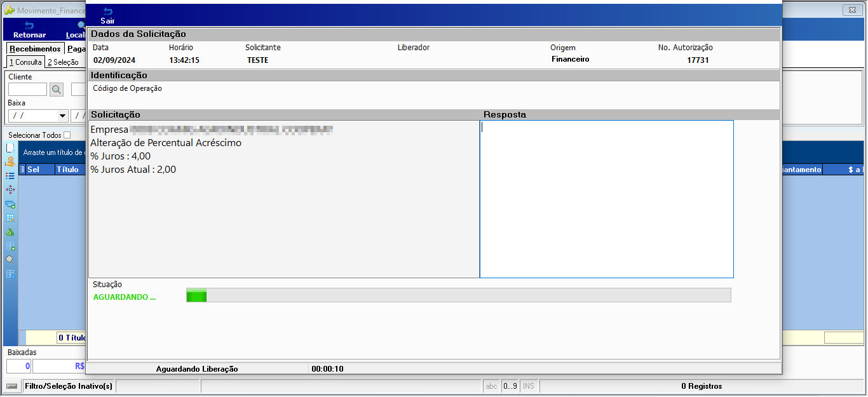This screenshot has width=868, height=397.
Task: Click the Movimento_Financeiro title bar app icon
Action: 10,10
